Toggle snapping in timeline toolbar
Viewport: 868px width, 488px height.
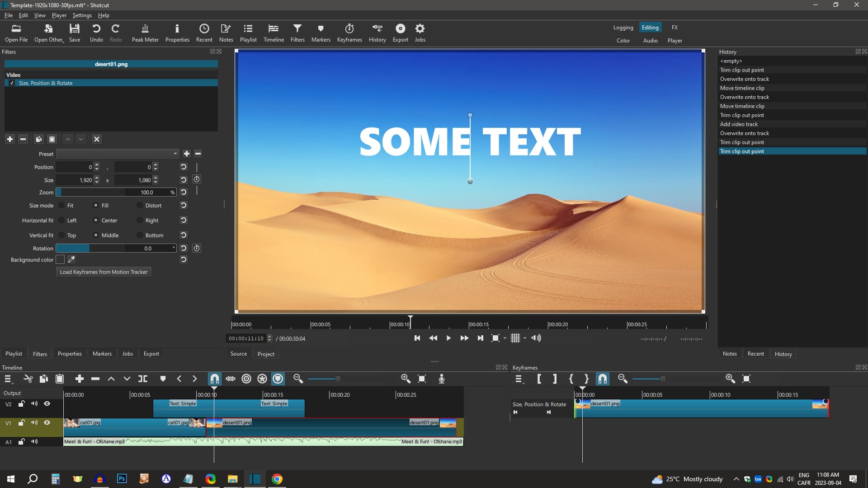215,379
